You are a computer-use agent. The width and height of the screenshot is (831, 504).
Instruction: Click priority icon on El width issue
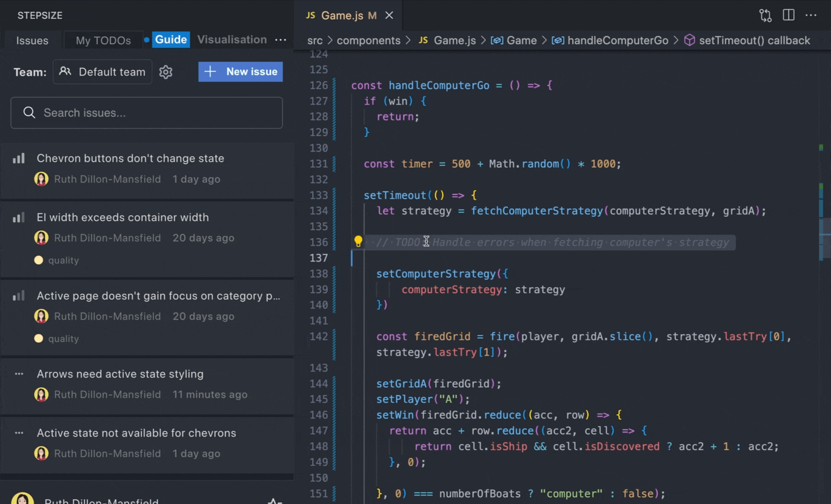[19, 217]
